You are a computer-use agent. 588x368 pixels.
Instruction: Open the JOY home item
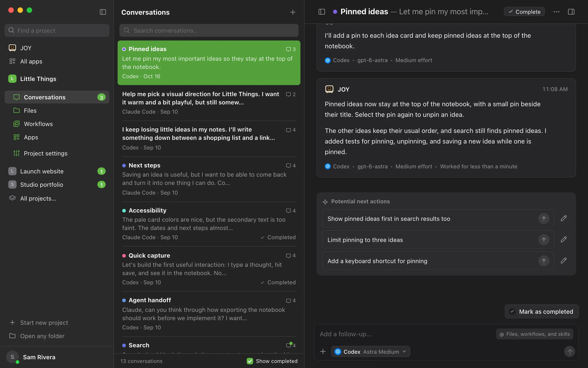[57, 48]
